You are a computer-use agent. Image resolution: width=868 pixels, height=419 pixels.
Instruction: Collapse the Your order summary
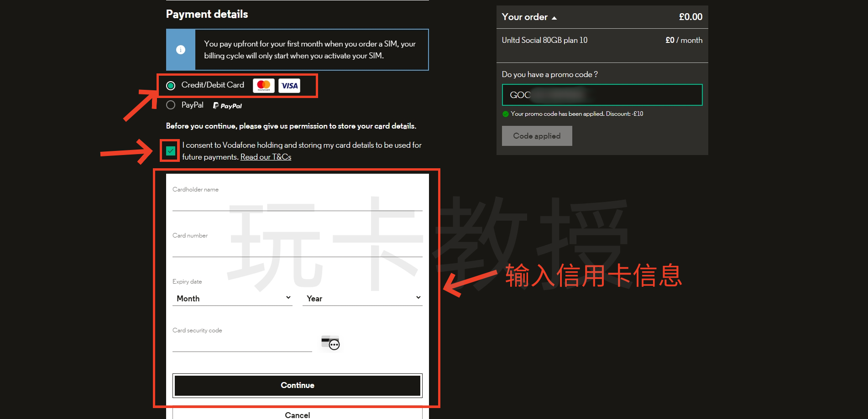529,17
